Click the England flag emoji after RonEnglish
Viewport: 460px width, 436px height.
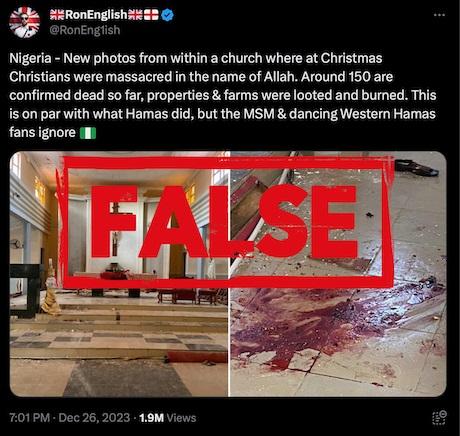click(x=151, y=15)
